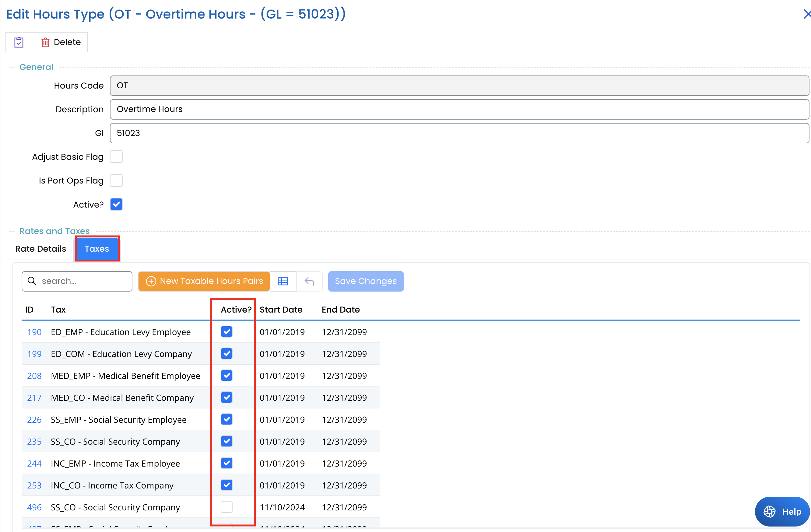The height and width of the screenshot is (532, 811).
Task: Click the table list view icon
Action: (283, 281)
